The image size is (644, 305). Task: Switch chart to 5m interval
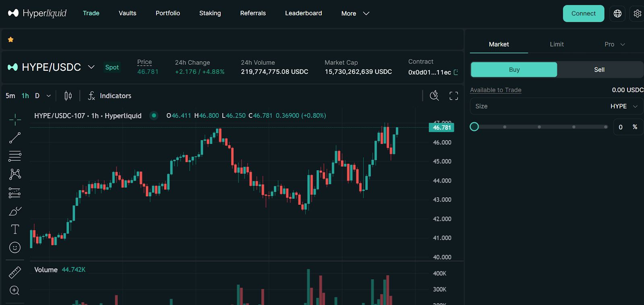point(10,96)
